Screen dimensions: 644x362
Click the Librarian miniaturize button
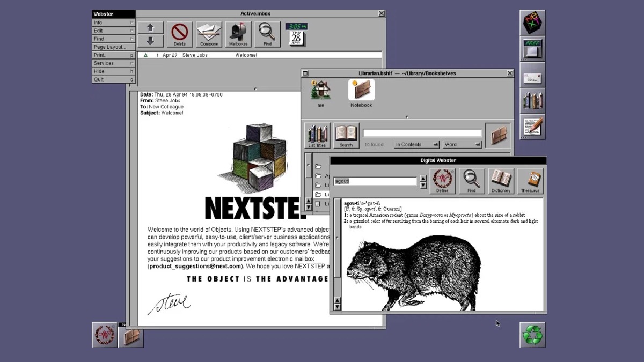click(x=305, y=73)
